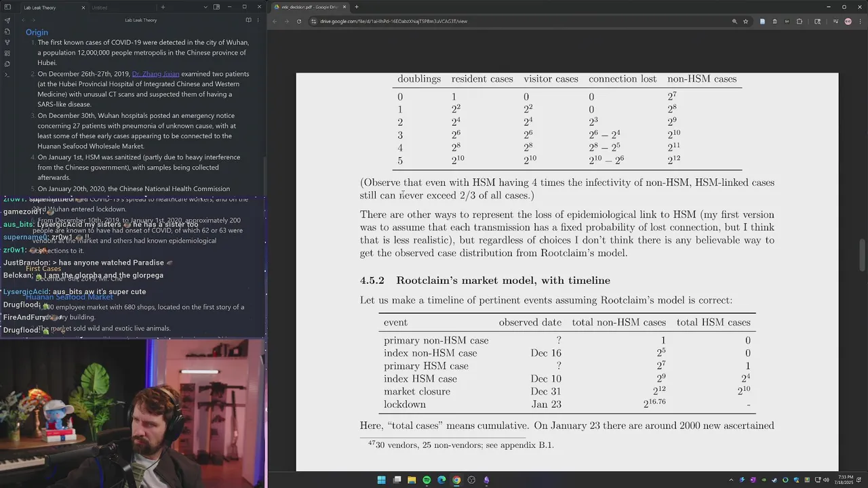Toggle the Obsidian left sidebar
Screen dimensions: 868x488
click(7, 7)
